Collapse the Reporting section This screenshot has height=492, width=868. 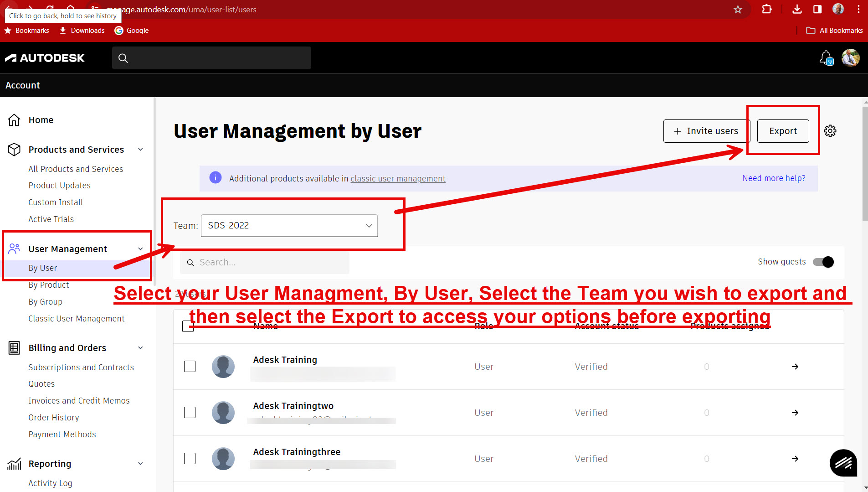(x=141, y=464)
